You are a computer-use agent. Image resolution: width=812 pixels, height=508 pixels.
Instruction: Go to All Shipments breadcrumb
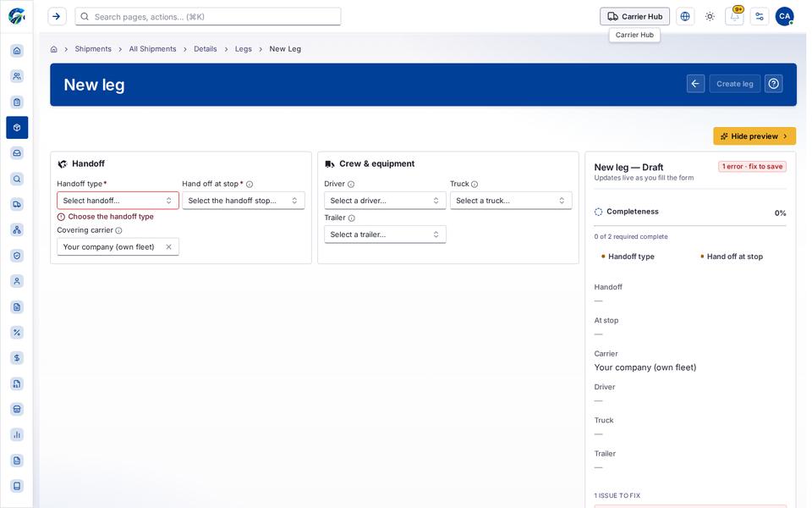pos(152,49)
